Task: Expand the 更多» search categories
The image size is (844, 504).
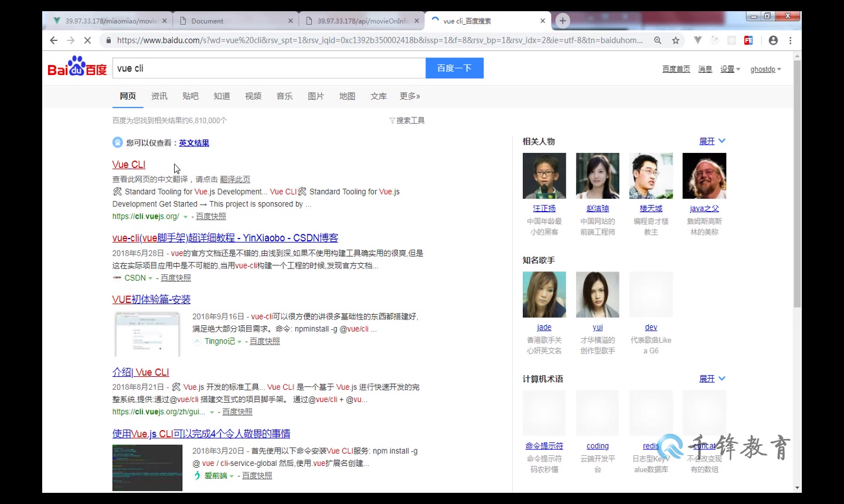Action: [410, 96]
